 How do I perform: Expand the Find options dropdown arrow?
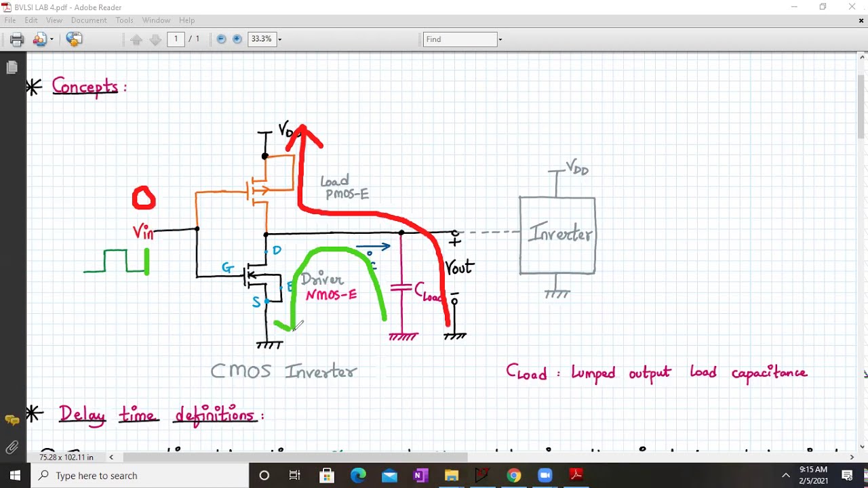click(x=500, y=39)
